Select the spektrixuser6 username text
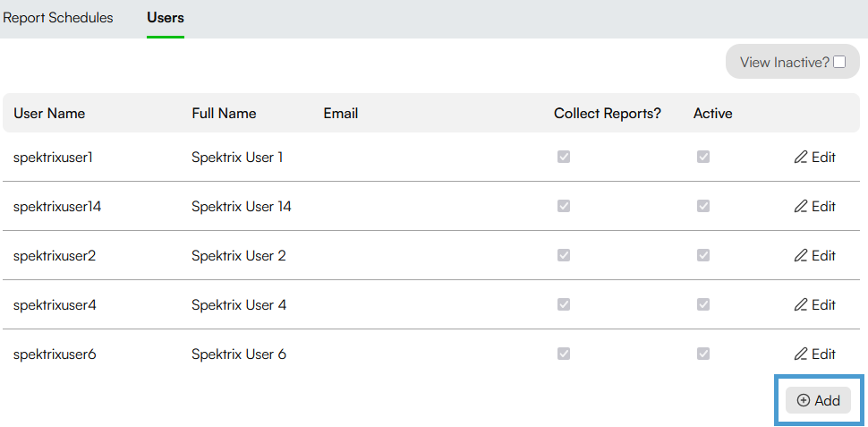The height and width of the screenshot is (427, 868). [x=55, y=354]
